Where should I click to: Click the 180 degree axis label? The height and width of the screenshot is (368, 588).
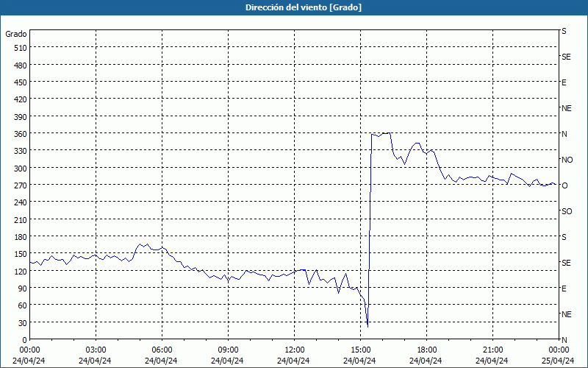pyautogui.click(x=21, y=237)
